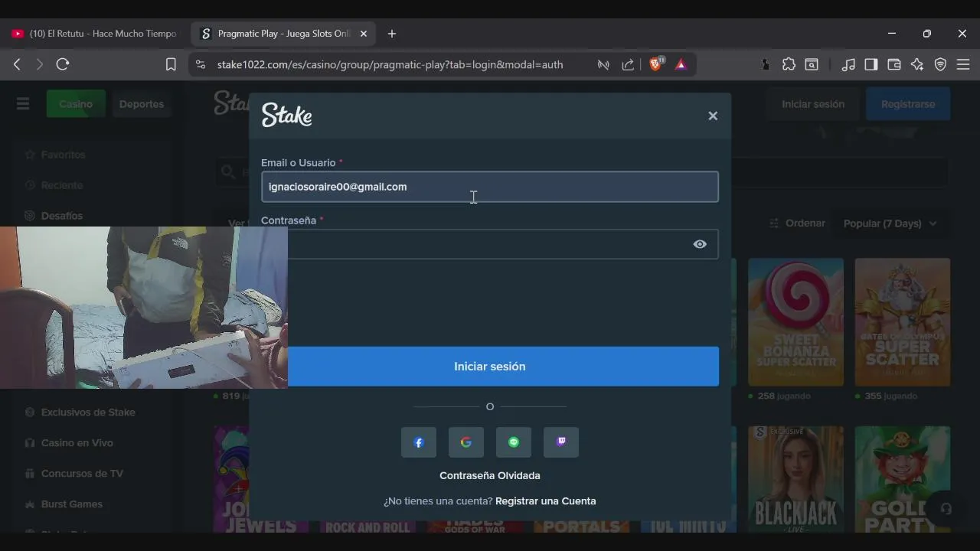Sign in with Google icon
Image resolution: width=980 pixels, height=551 pixels.
tap(466, 442)
